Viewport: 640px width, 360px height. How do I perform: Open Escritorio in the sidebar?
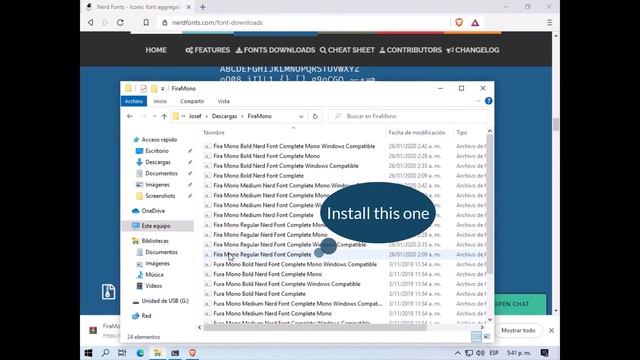click(157, 151)
